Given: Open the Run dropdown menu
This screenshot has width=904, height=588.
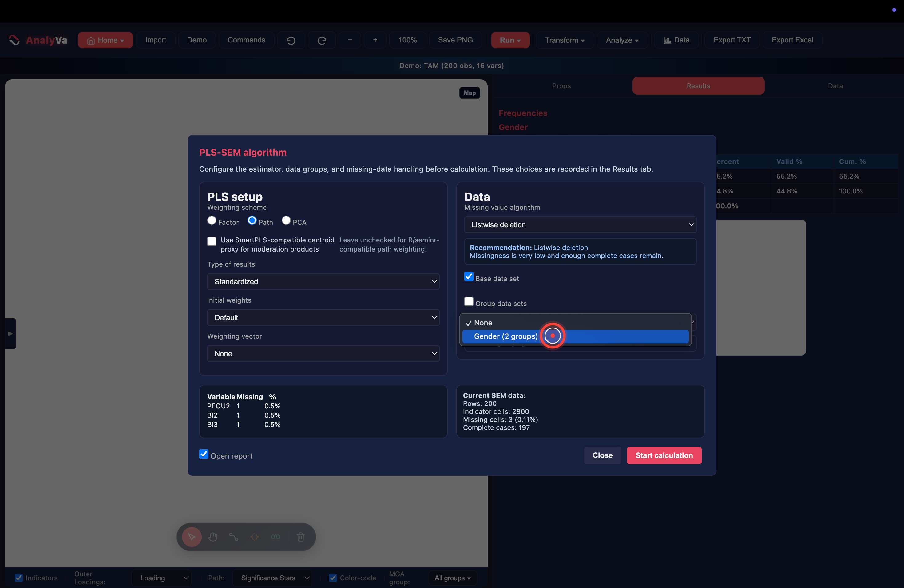Looking at the screenshot, I should 510,40.
